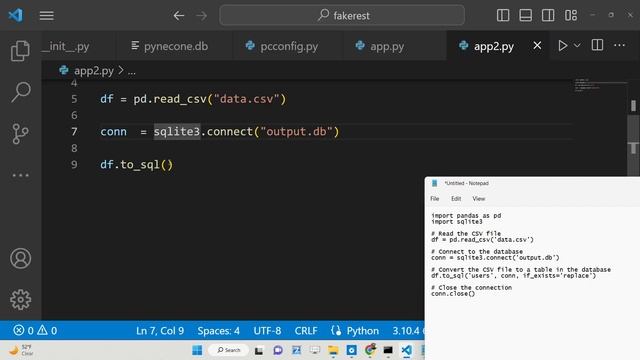Open the Windows Start menu
This screenshot has height=360, width=640.
point(197,350)
